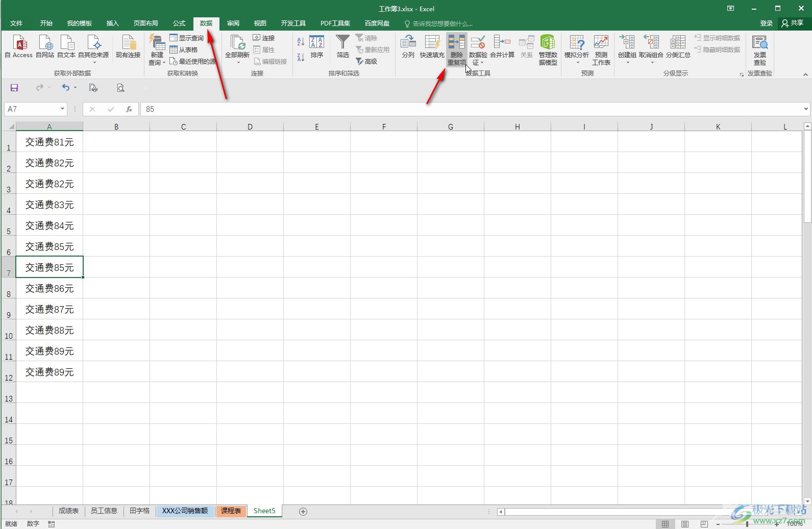Click the fx insert function icon
Image resolution: width=812 pixels, height=529 pixels.
(x=129, y=109)
